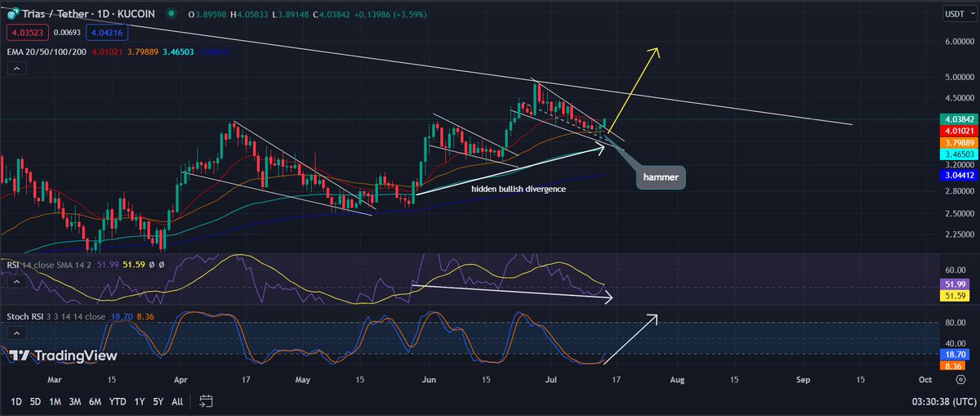Image resolution: width=980 pixels, height=416 pixels.
Task: Click the orange Stoch RSI label 8.36
Action: tap(954, 368)
